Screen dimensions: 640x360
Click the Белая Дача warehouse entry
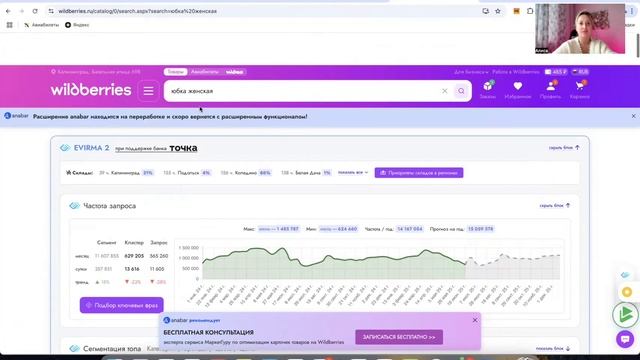[x=306, y=173]
